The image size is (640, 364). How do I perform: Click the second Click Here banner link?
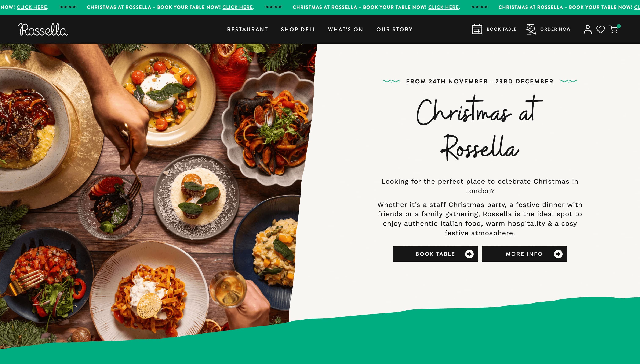pyautogui.click(x=237, y=7)
